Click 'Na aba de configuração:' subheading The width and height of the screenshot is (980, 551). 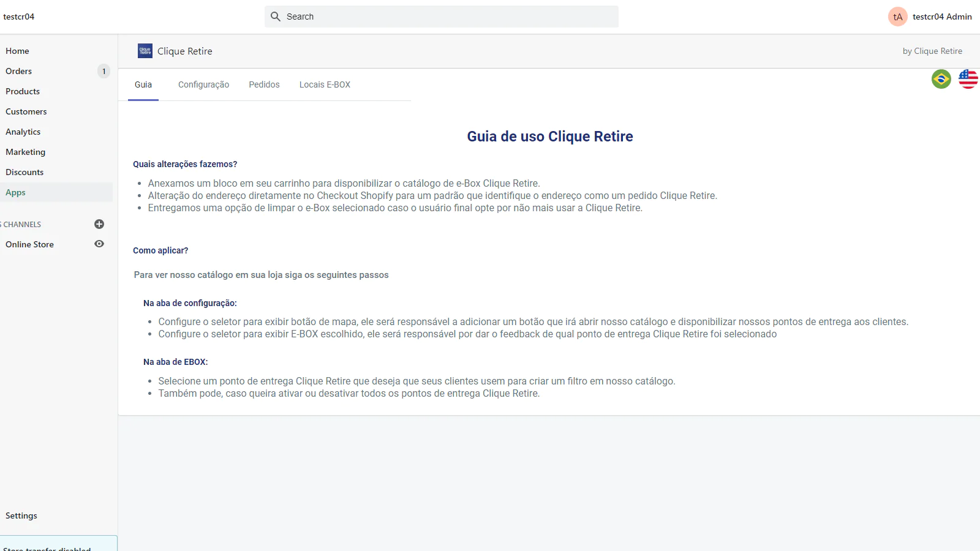190,303
